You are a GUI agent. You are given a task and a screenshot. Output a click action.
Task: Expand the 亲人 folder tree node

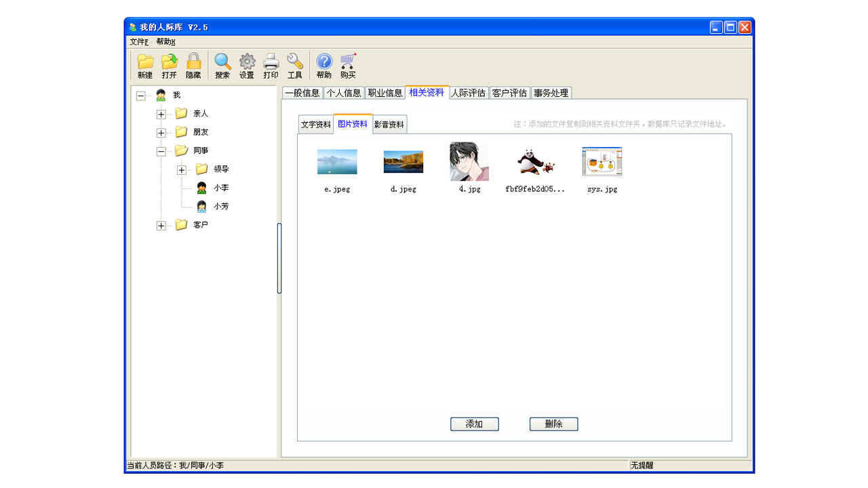click(x=161, y=115)
